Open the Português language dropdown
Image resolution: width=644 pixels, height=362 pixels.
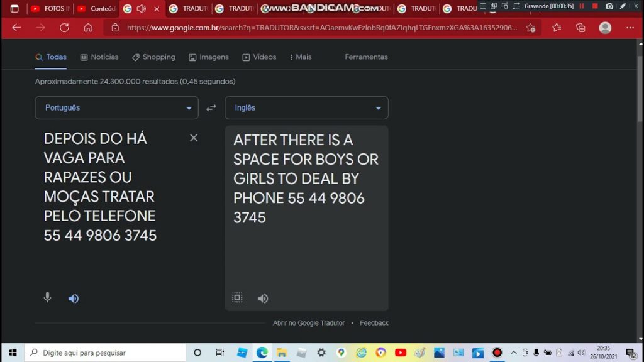[116, 107]
